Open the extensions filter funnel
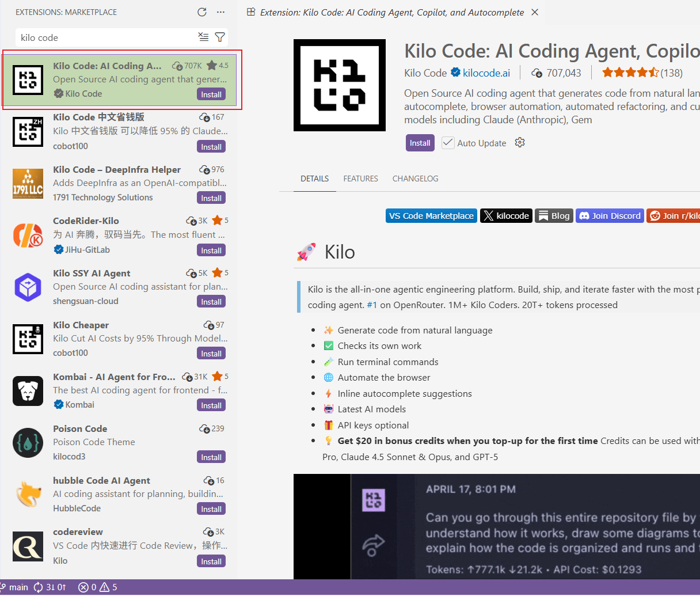Screen dimensions: 700x596 pyautogui.click(x=219, y=37)
